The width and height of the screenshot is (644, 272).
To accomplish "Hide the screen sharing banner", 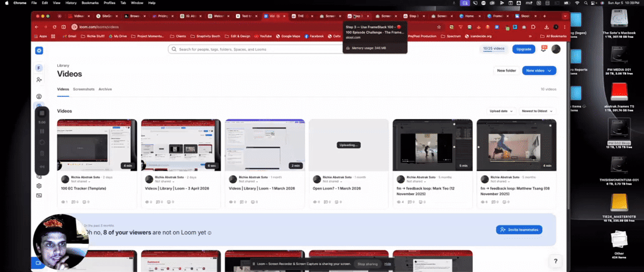I will coord(387,264).
